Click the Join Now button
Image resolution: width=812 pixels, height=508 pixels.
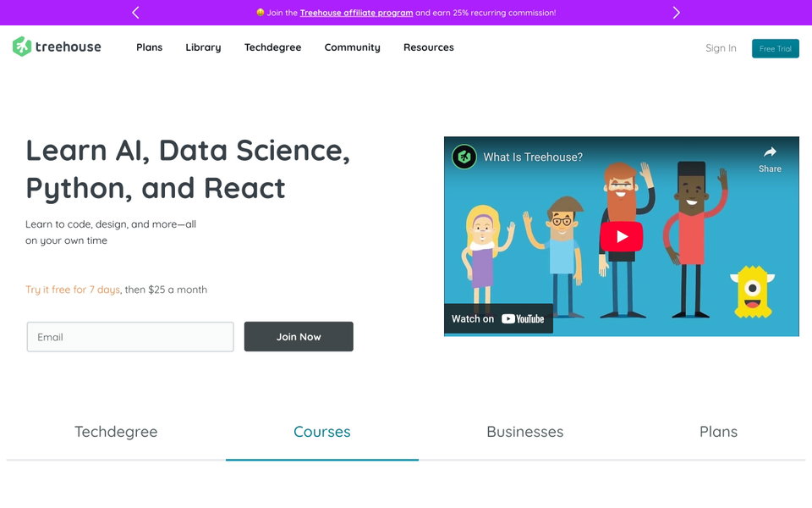click(x=299, y=336)
